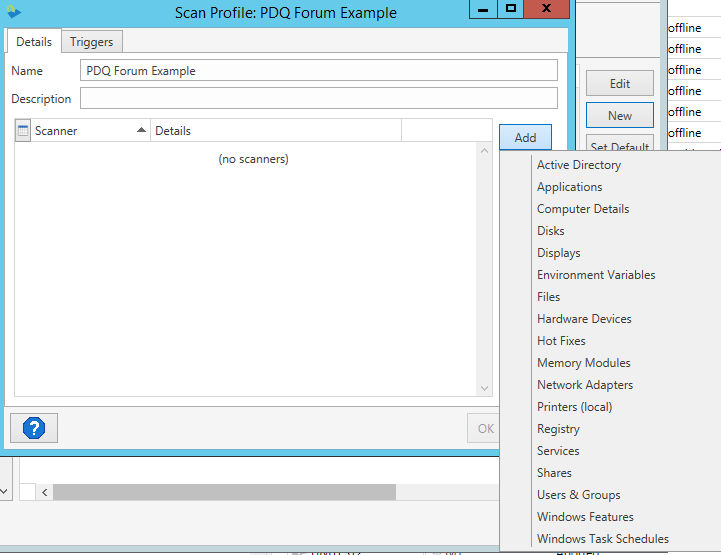
Task: Pick the Registry scanner option
Action: (558, 429)
